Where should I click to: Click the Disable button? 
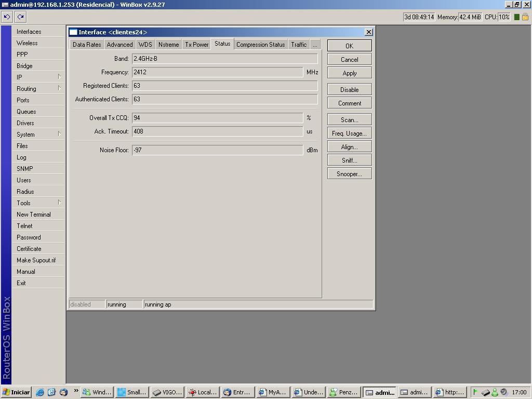(x=350, y=89)
